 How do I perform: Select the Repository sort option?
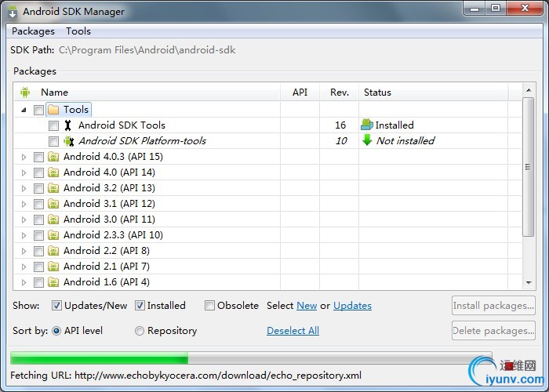[x=140, y=331]
